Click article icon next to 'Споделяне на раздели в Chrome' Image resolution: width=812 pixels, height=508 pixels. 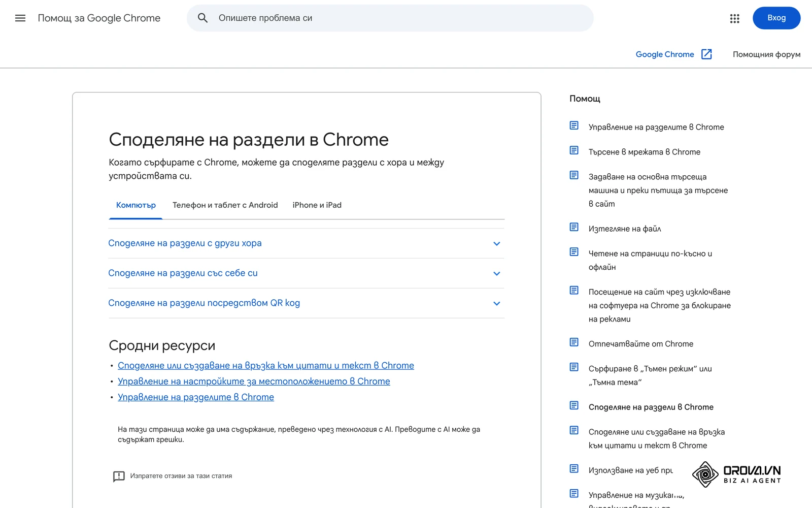click(574, 405)
